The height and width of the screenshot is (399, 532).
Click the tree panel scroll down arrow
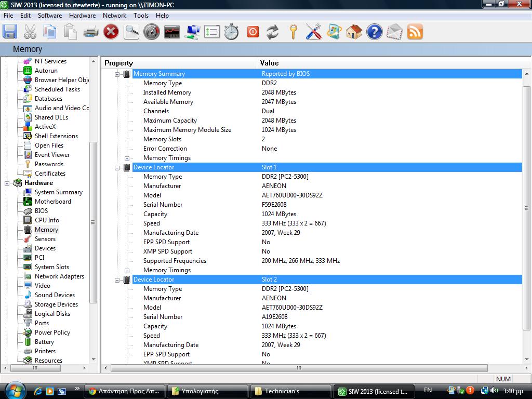94,360
